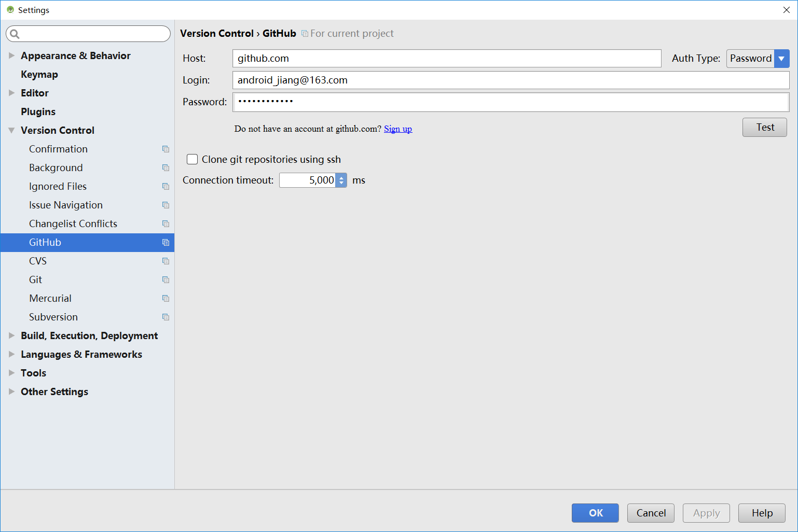The width and height of the screenshot is (798, 532).
Task: Expand the Appearance & Behavior section
Action: pos(11,55)
